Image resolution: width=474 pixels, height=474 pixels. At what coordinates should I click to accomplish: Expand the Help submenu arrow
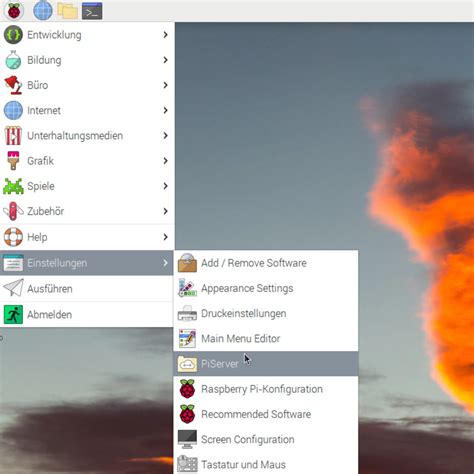pyautogui.click(x=166, y=237)
